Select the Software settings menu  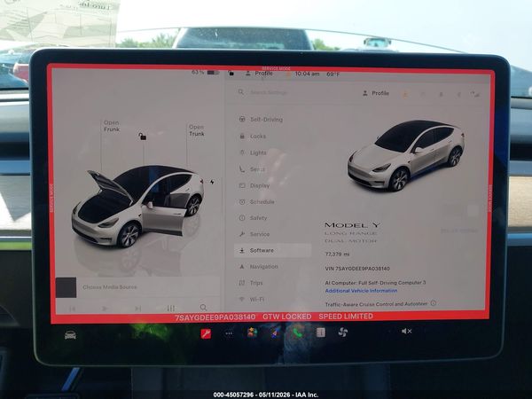tap(273, 250)
